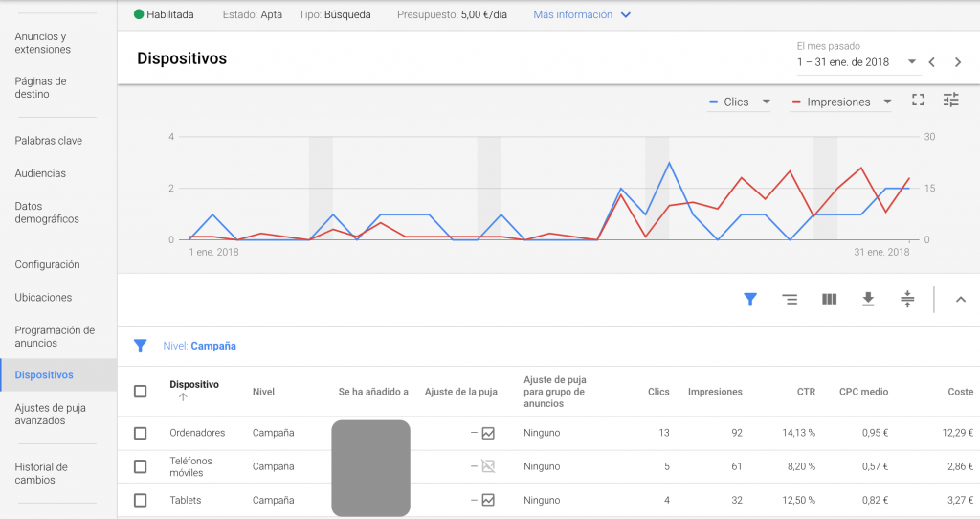This screenshot has height=519, width=980.
Task: Click the Nivel: Campaña filter chip
Action: click(199, 346)
